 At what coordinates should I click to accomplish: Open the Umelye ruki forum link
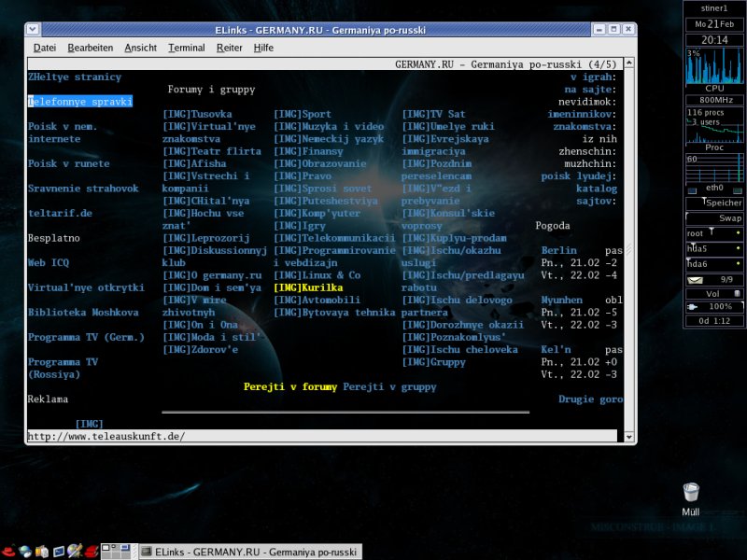[x=448, y=127]
